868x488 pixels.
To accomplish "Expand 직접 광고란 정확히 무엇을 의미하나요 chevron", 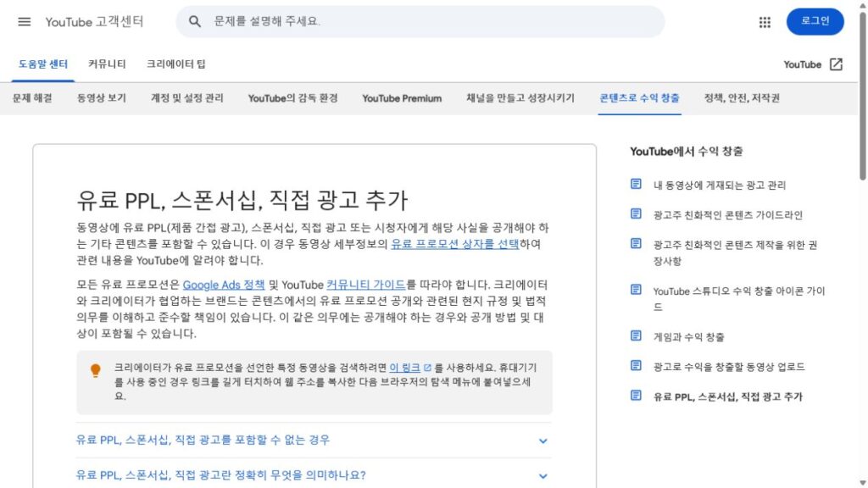I will pos(543,476).
